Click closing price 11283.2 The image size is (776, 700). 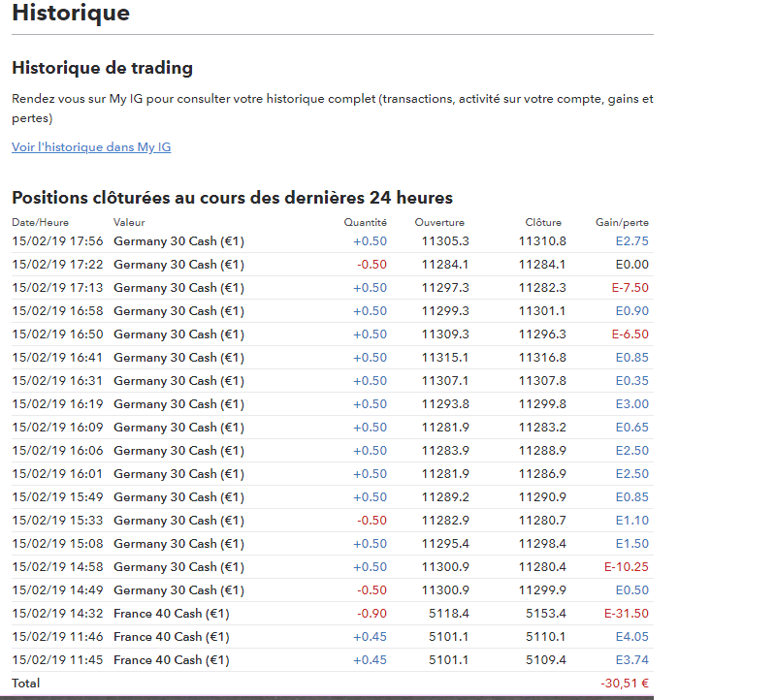542,427
